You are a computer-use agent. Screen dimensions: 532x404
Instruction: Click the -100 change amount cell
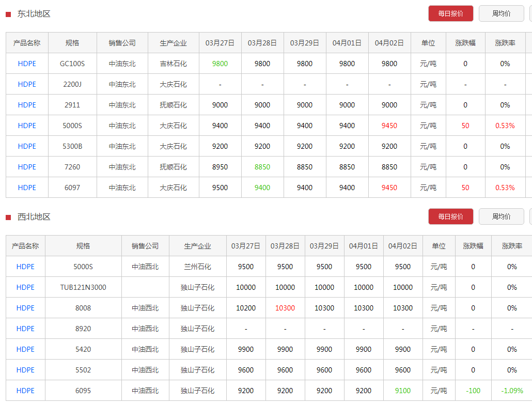[473, 391]
